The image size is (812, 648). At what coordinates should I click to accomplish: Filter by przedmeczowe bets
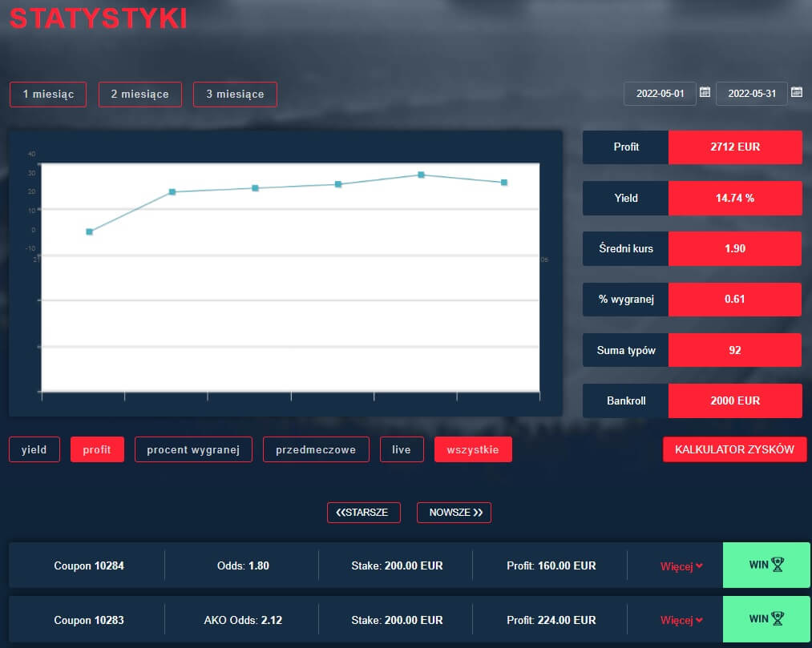316,449
